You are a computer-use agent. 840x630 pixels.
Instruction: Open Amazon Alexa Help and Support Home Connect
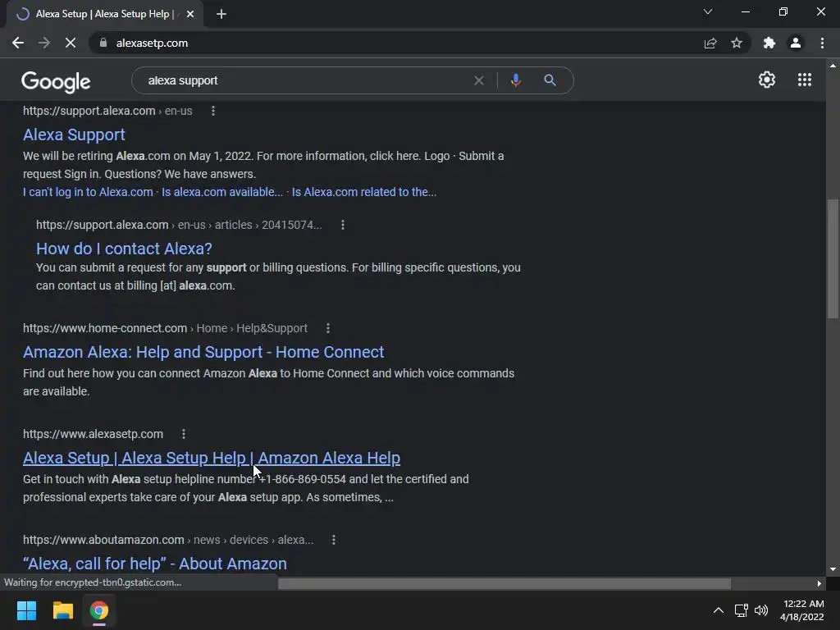(x=203, y=352)
